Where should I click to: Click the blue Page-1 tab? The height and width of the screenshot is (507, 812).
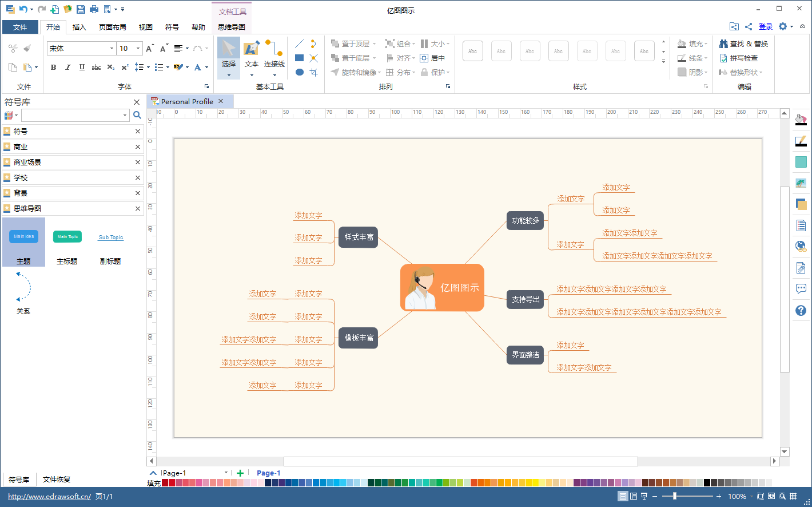[268, 473]
